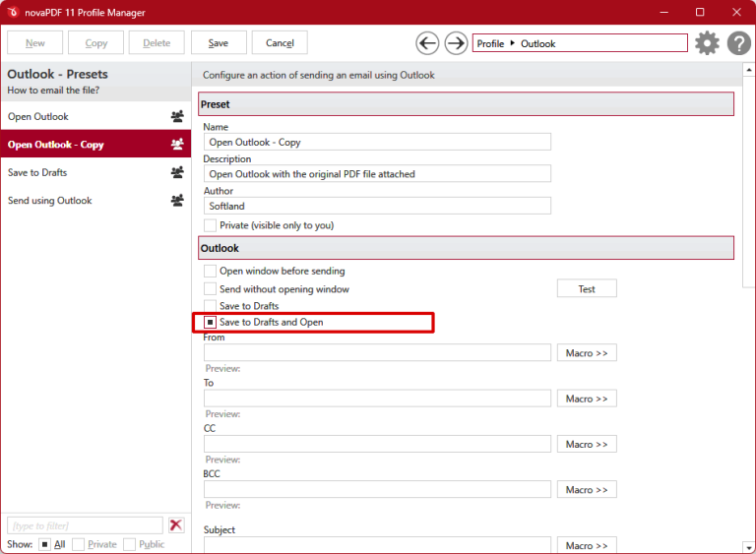Click the users icon beside Send using Outlook
756x554 pixels.
pos(177,201)
